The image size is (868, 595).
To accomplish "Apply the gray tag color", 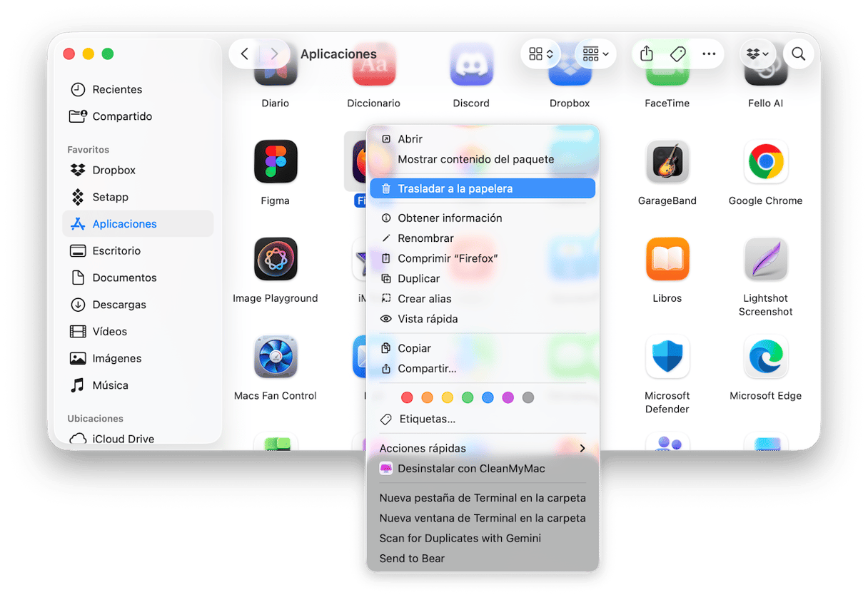I will point(528,397).
